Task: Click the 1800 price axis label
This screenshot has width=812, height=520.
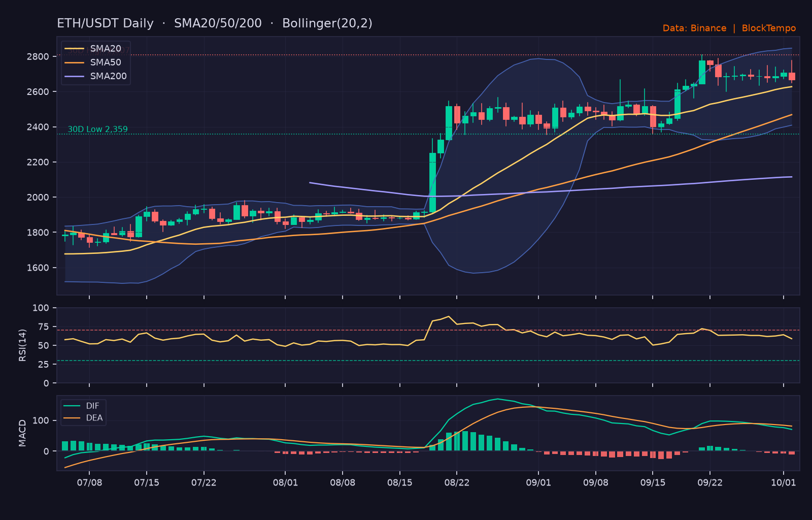Action: 38,233
